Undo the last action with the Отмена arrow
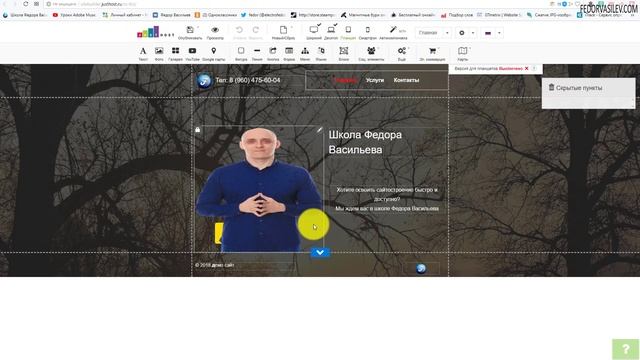This screenshot has height=360, width=640. 239,30
